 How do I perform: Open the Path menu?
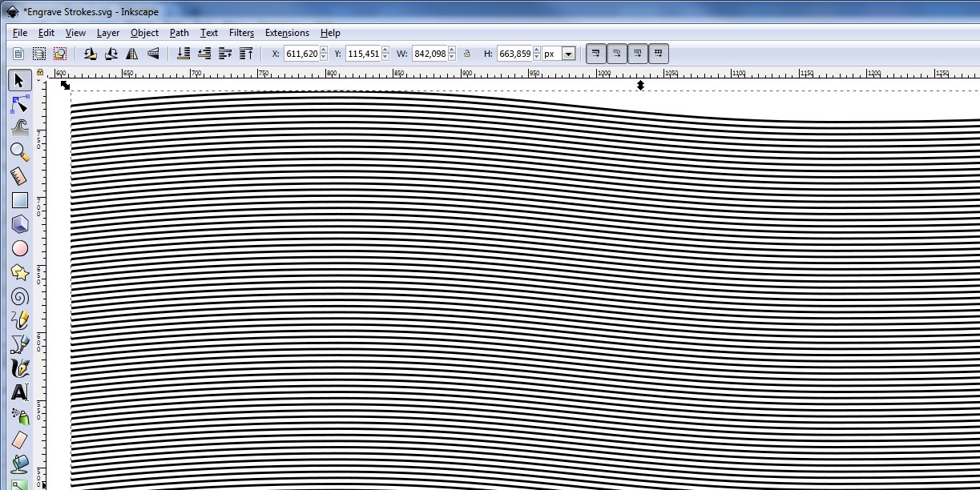click(x=179, y=33)
